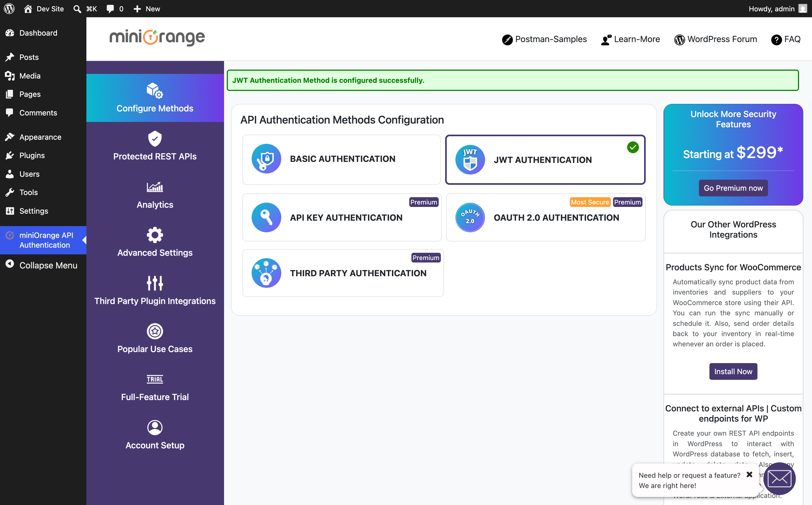Viewport: 812px width, 505px height.
Task: Click the Postman pen icon
Action: click(x=507, y=40)
